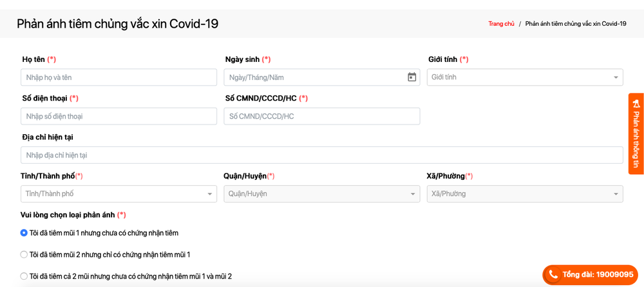Open the date picker calendar icon
The height and width of the screenshot is (287, 644).
[x=412, y=77]
